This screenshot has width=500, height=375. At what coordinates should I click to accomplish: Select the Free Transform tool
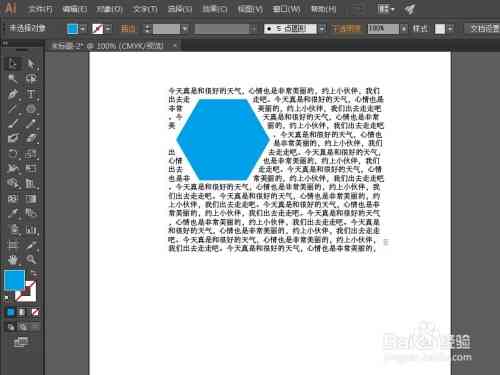31,168
